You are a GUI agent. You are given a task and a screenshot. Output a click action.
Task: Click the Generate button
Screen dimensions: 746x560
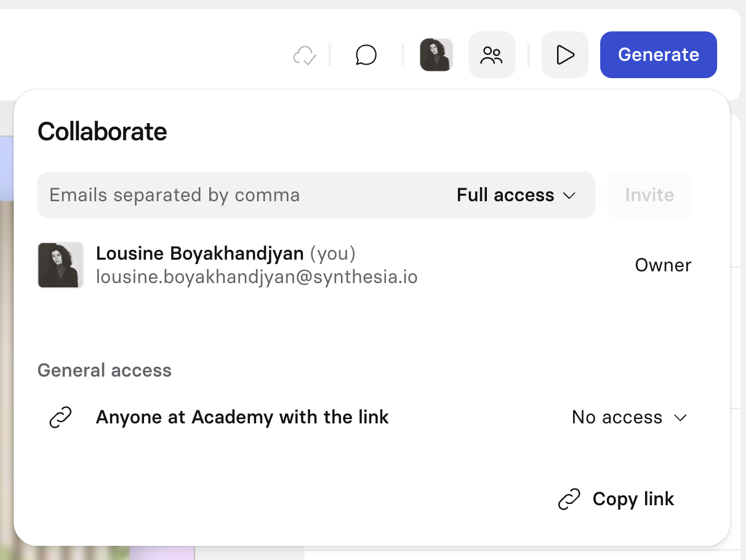(x=658, y=55)
